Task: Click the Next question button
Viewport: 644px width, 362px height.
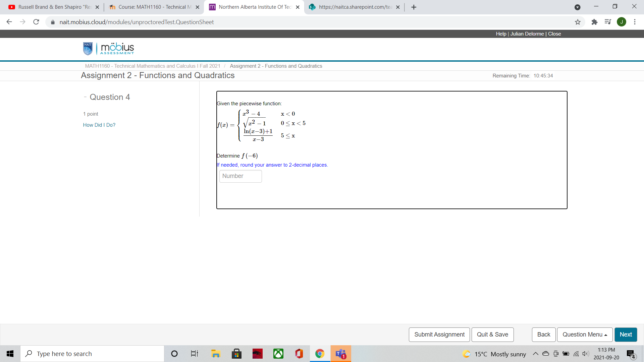Action: [x=626, y=335]
